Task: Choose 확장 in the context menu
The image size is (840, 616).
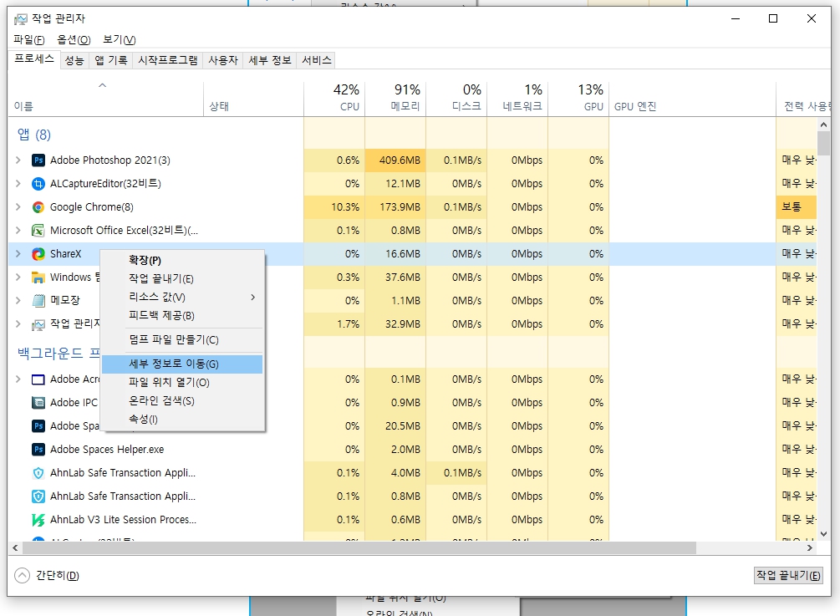Action: pos(182,260)
